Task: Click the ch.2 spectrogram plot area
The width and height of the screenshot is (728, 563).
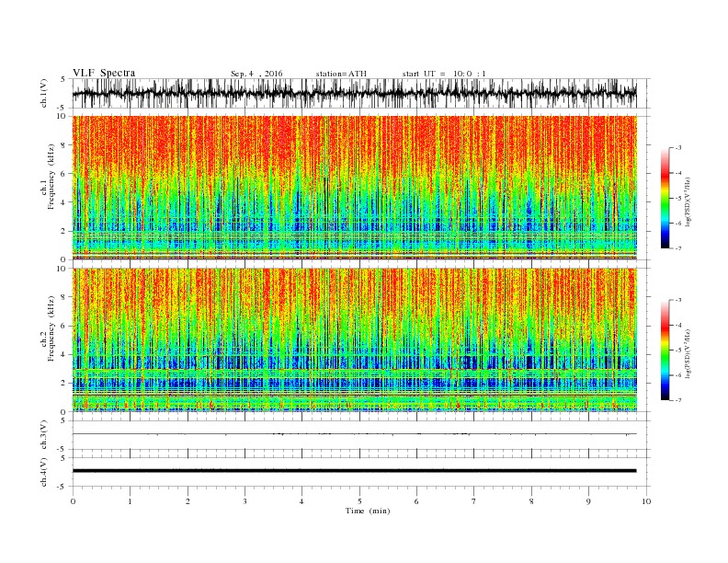Action: (x=354, y=339)
